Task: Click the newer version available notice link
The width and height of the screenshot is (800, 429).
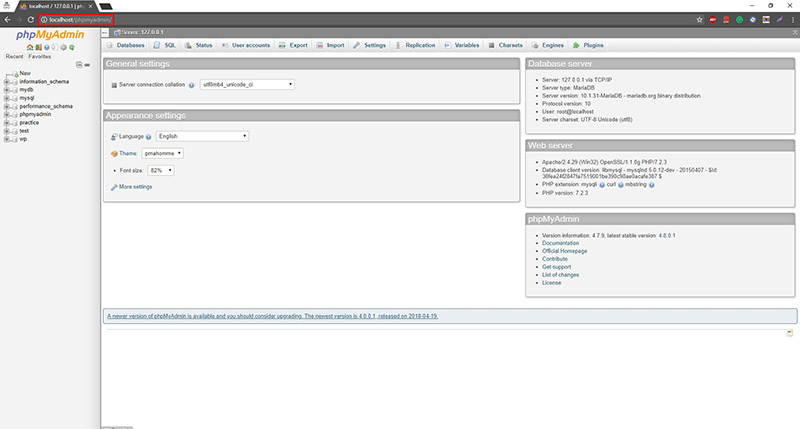Action: pos(272,316)
